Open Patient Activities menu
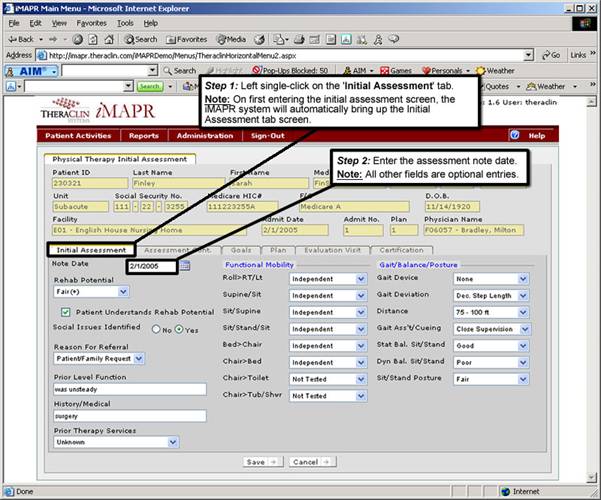Image resolution: width=601 pixels, height=500 pixels. pyautogui.click(x=78, y=136)
